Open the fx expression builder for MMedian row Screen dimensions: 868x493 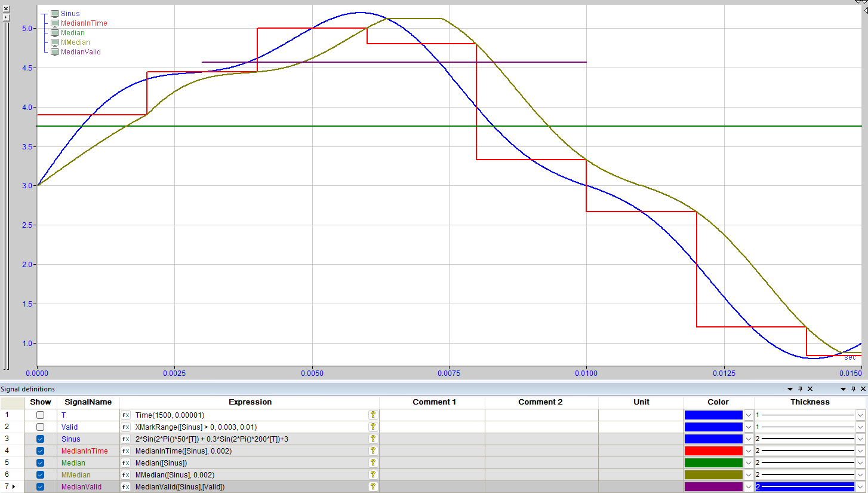(x=126, y=474)
